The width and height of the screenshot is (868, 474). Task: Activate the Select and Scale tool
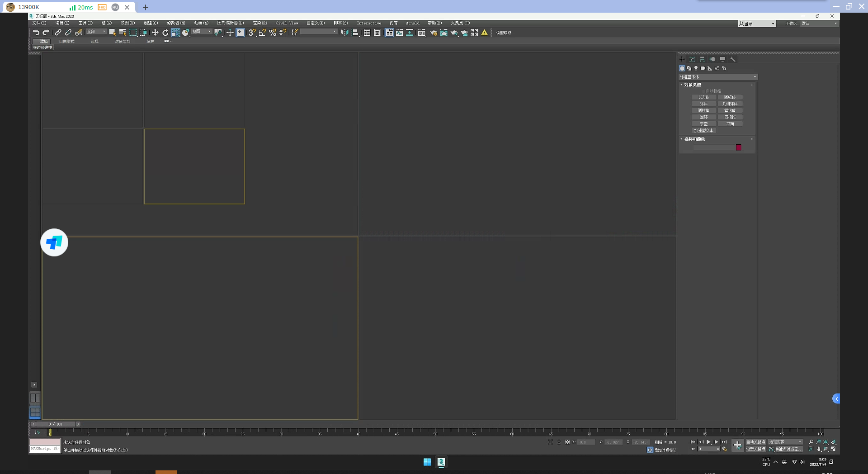click(175, 33)
